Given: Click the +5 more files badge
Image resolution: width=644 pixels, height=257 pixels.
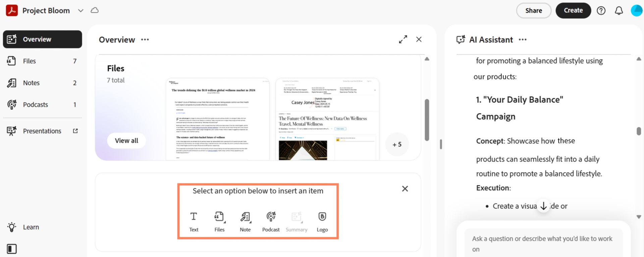Looking at the screenshot, I should pos(397,144).
